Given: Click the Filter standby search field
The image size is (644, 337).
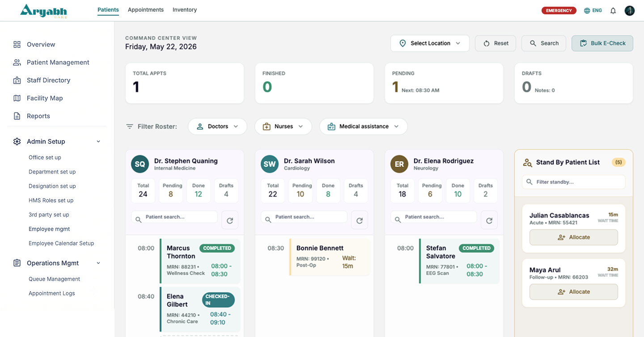Looking at the screenshot, I should pyautogui.click(x=574, y=182).
